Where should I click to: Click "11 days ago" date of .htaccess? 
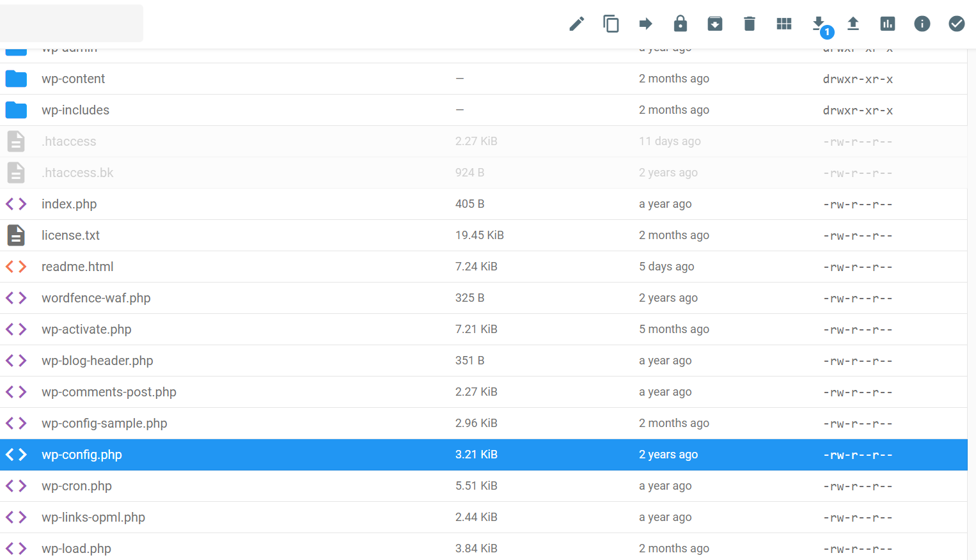click(670, 141)
